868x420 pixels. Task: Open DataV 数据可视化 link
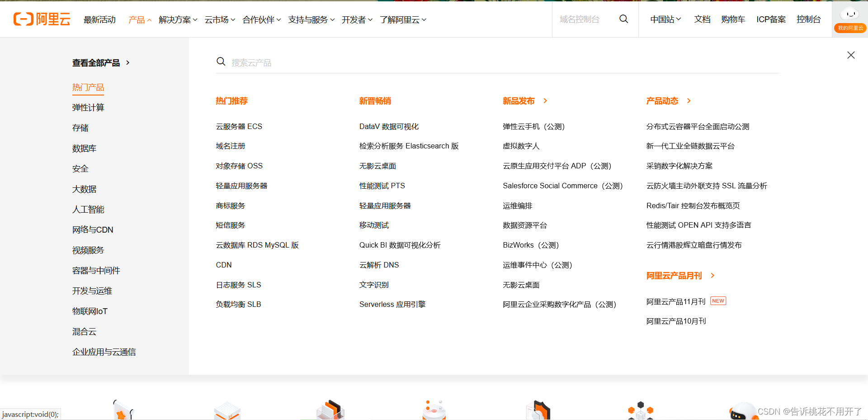pyautogui.click(x=389, y=126)
